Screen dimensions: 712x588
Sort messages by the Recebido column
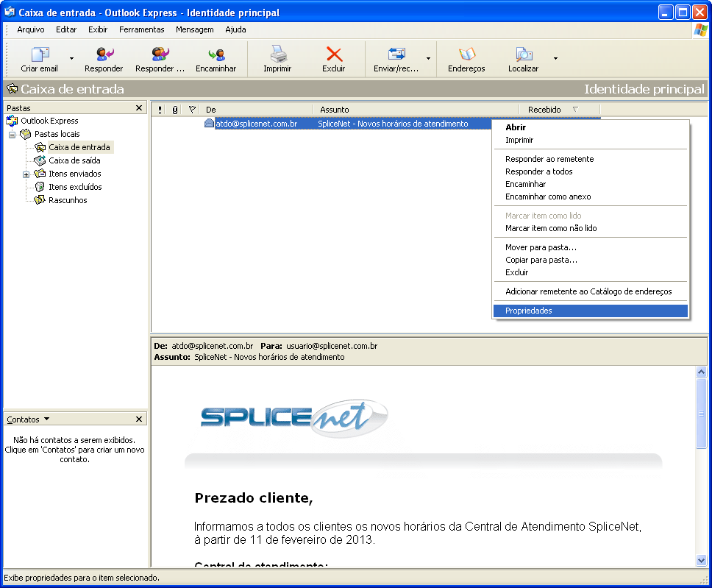(560, 110)
